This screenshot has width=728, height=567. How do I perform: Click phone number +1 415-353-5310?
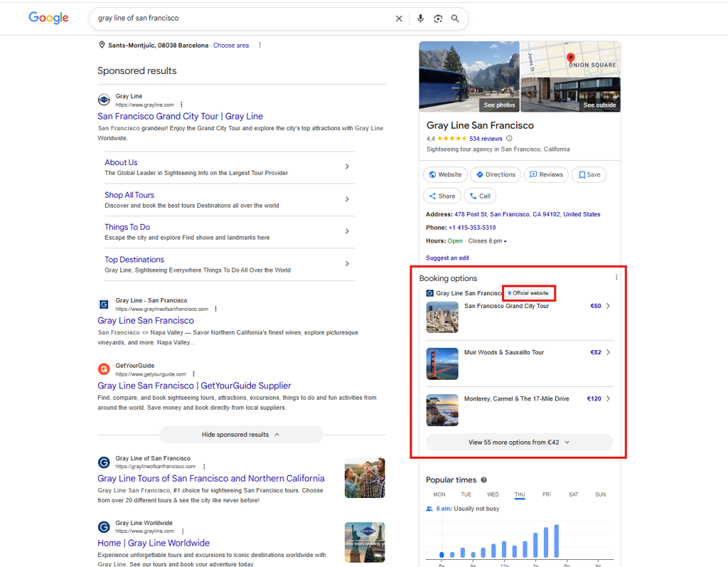(x=472, y=228)
